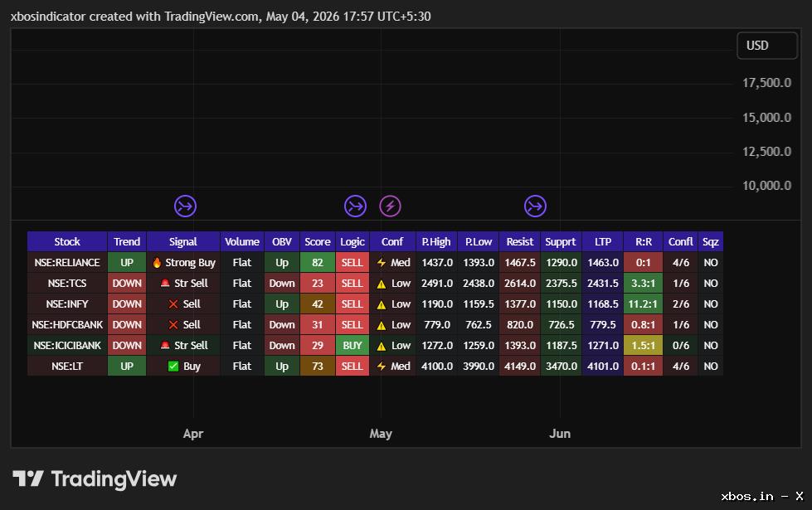This screenshot has height=510, width=812.
Task: Click the Apr label on time axis
Action: point(193,434)
